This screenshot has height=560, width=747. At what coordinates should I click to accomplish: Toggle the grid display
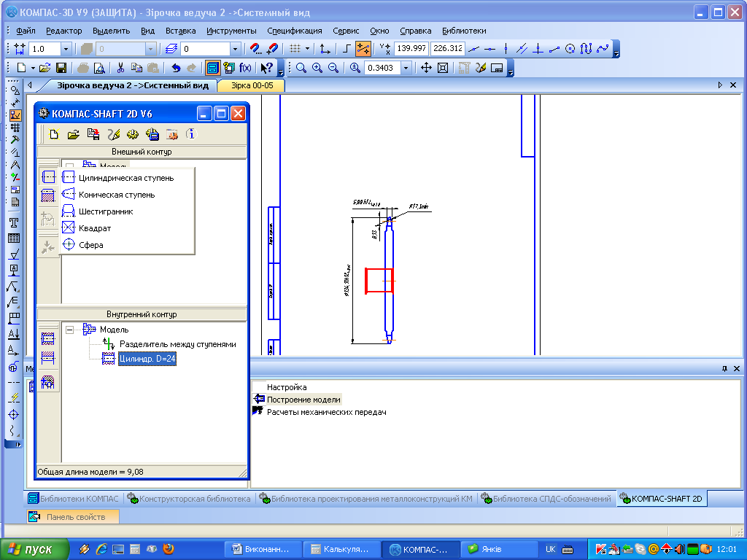coord(295,49)
